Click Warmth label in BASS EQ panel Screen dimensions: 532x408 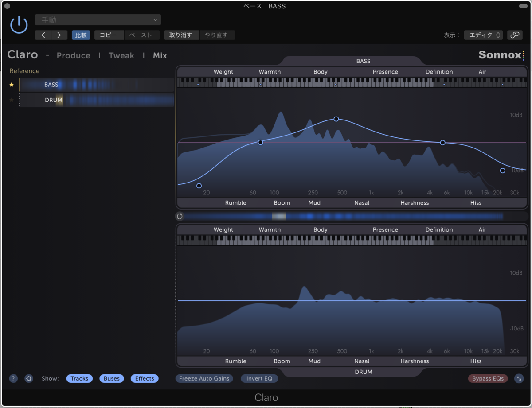(270, 72)
